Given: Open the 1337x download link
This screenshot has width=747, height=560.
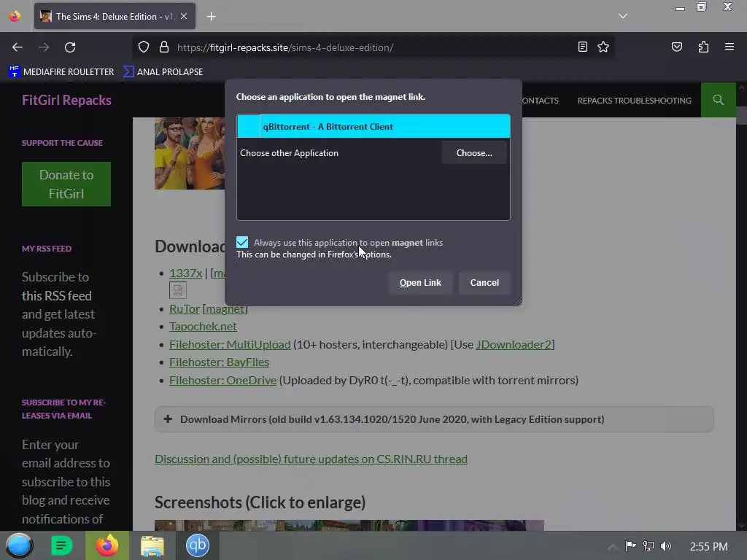Looking at the screenshot, I should (x=186, y=273).
